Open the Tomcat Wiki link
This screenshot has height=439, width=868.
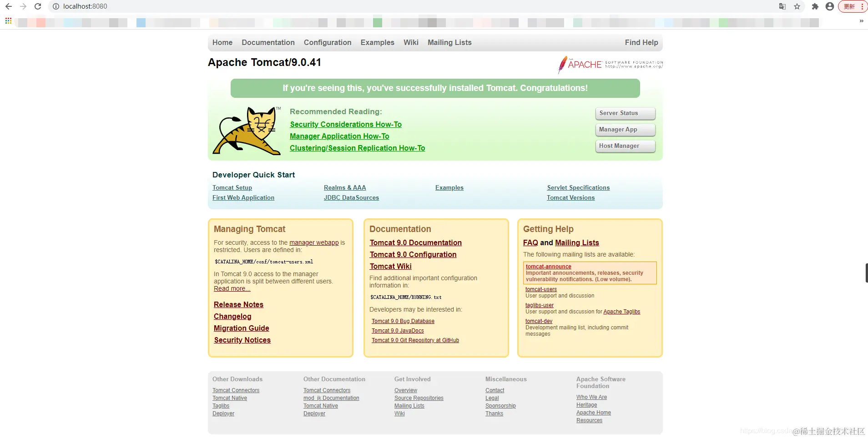tap(391, 266)
